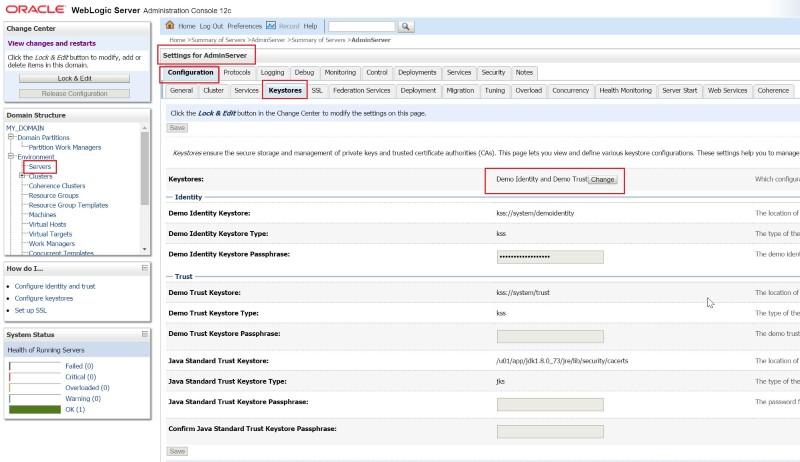The image size is (800, 462).
Task: Collapse the Environment tree node
Action: [x=11, y=157]
